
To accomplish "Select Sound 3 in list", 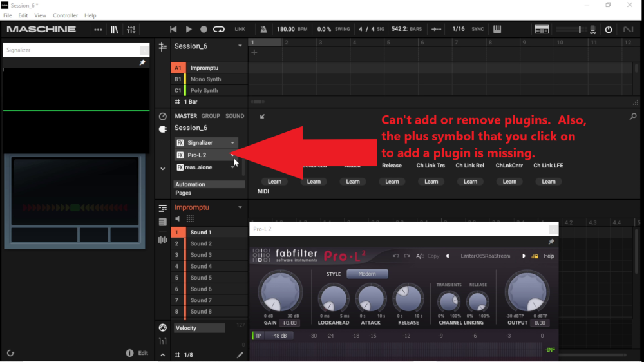I will coord(209,255).
